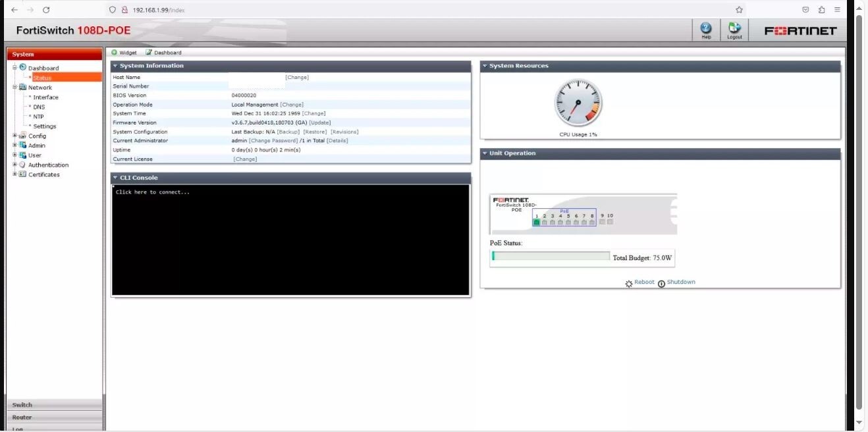The image size is (868, 432).
Task: Click port 7 on switch faceplate
Action: coord(584,223)
